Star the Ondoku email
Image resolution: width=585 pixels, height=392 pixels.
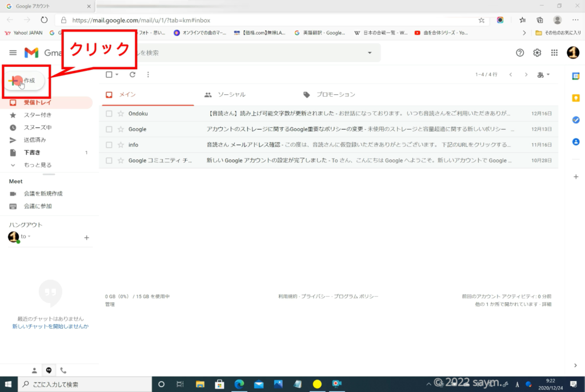(121, 114)
